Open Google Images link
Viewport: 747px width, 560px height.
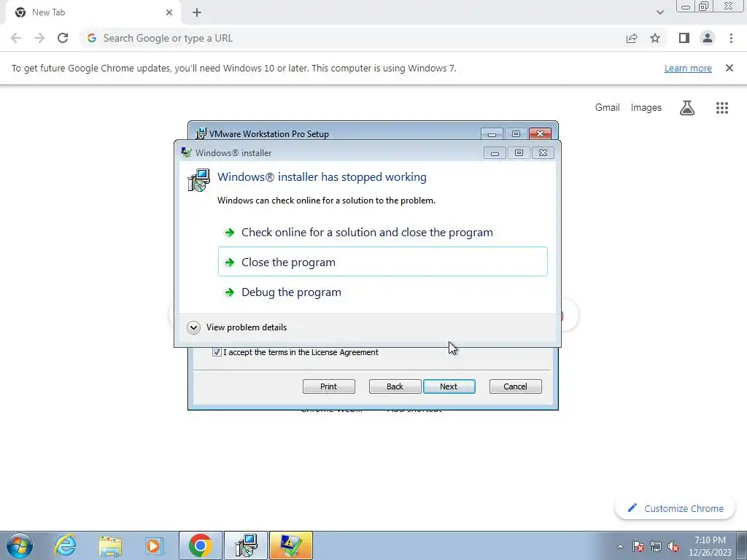pos(646,108)
